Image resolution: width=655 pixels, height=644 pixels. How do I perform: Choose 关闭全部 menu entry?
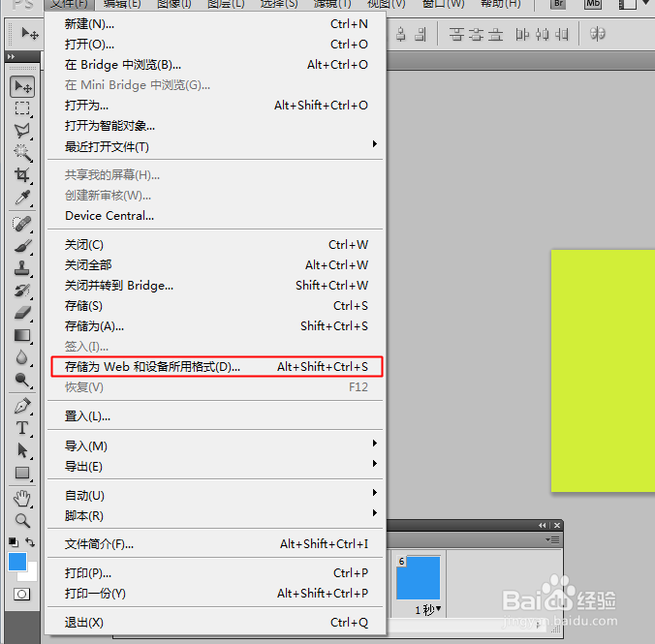215,264
